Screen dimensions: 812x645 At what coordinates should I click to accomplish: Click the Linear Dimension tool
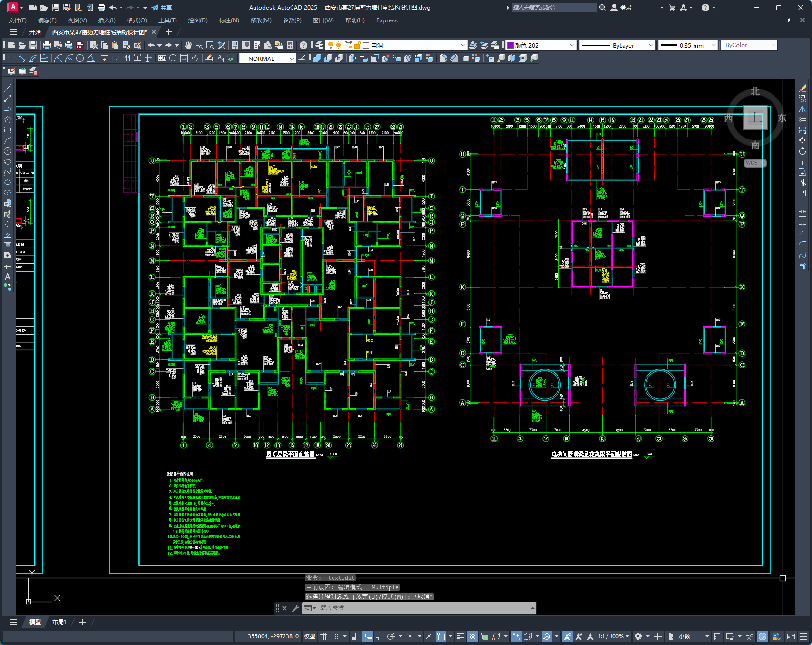11,58
